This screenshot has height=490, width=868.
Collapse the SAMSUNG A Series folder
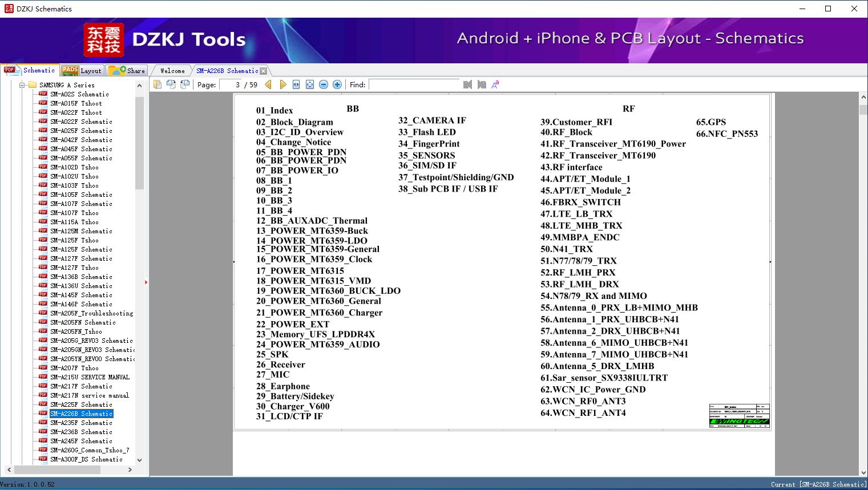click(23, 85)
